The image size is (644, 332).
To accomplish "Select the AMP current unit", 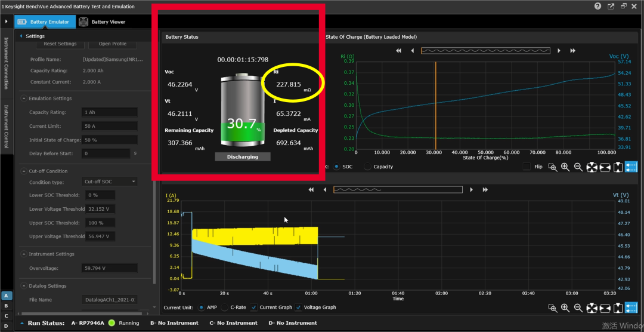I will click(202, 307).
